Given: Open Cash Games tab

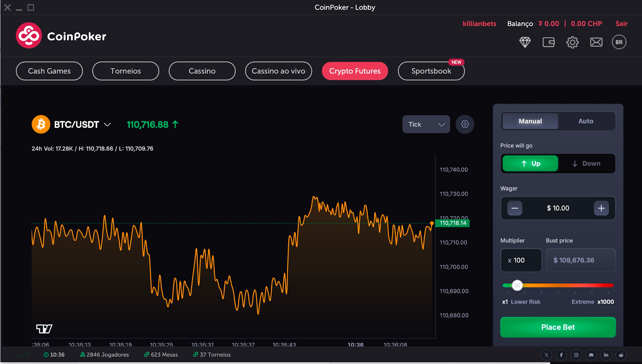Looking at the screenshot, I should (49, 71).
